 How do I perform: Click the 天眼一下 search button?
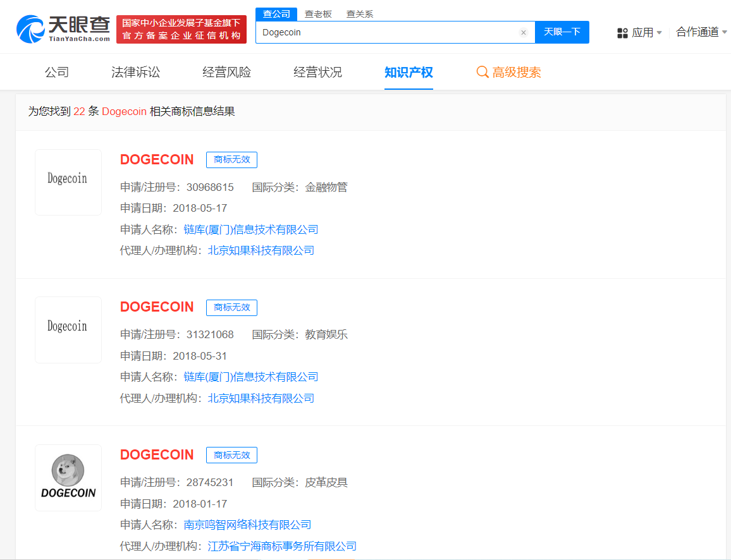562,32
